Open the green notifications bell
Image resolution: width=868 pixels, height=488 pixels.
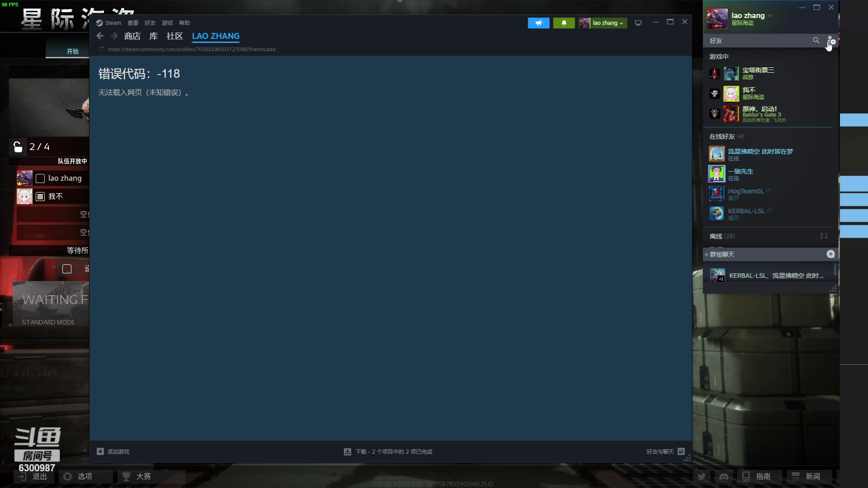(564, 23)
